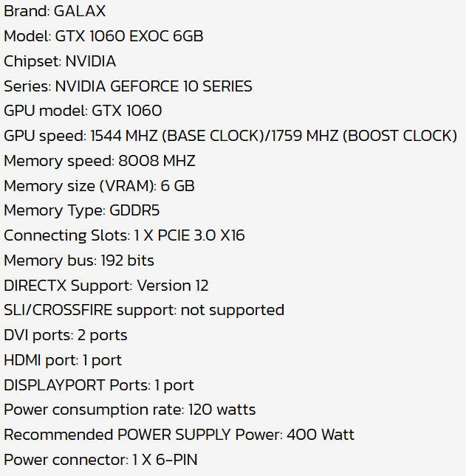Click the DIRECTX Support: Version 12 line
The height and width of the screenshot is (476, 466).
106,286
